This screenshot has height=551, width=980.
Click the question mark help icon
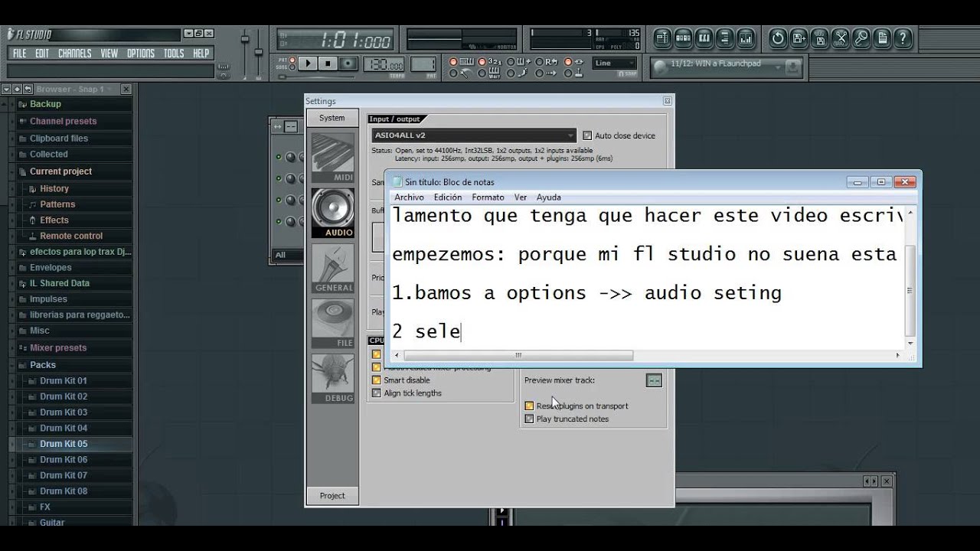click(903, 37)
